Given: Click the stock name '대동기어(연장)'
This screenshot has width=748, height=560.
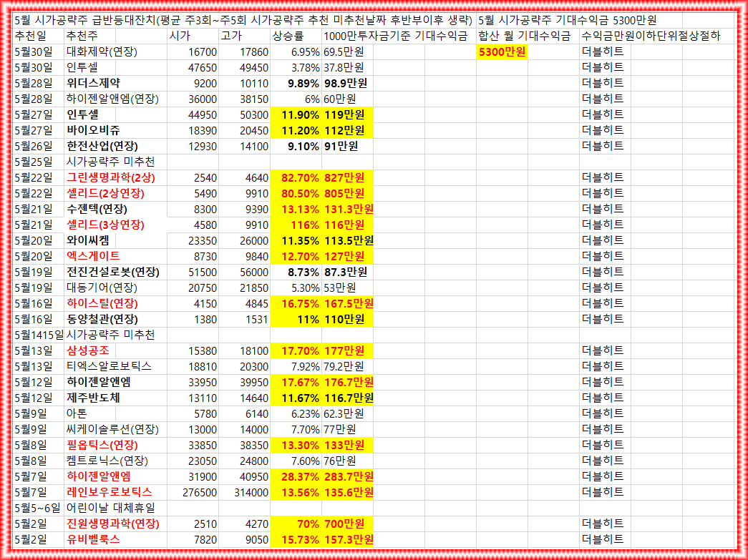Looking at the screenshot, I should point(102,288).
